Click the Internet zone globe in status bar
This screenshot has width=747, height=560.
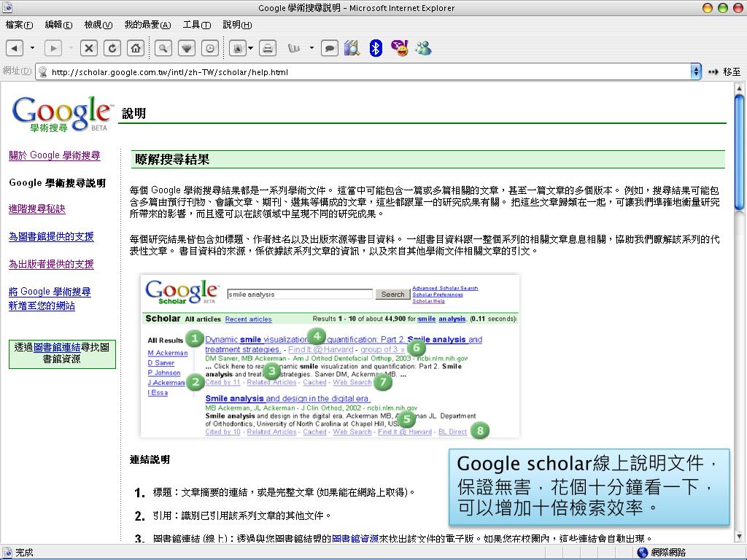(x=643, y=553)
